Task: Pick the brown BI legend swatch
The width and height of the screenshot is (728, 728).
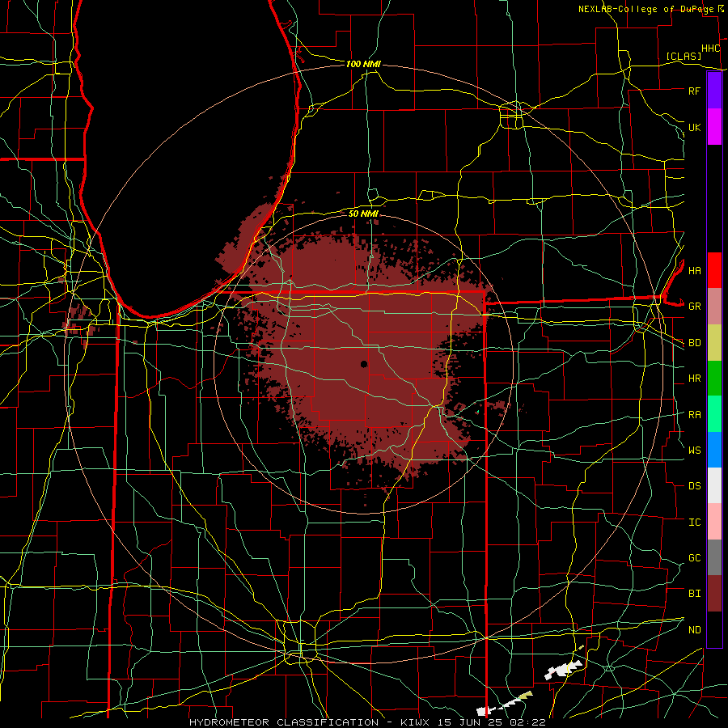Action: click(x=714, y=594)
